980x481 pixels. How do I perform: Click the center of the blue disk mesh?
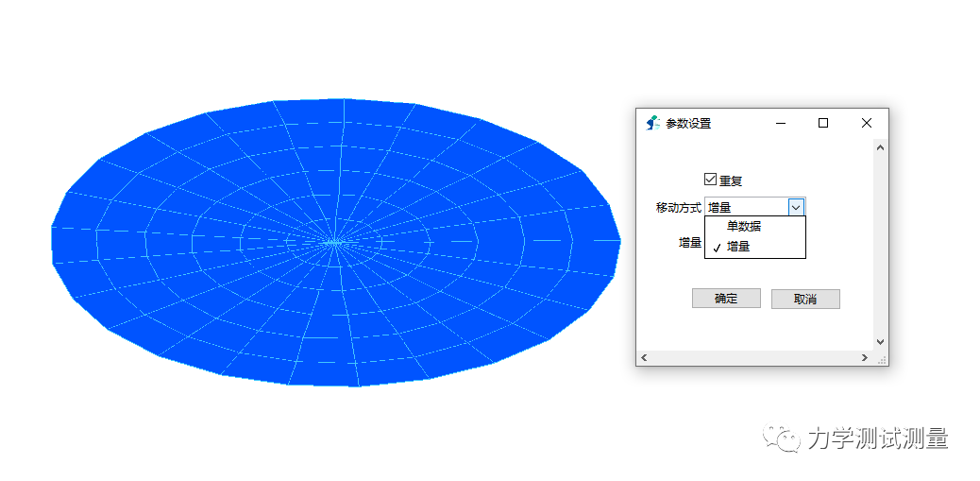[x=335, y=242]
